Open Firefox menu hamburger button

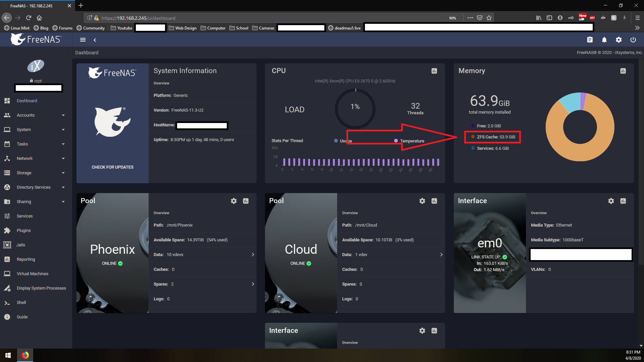point(638,18)
